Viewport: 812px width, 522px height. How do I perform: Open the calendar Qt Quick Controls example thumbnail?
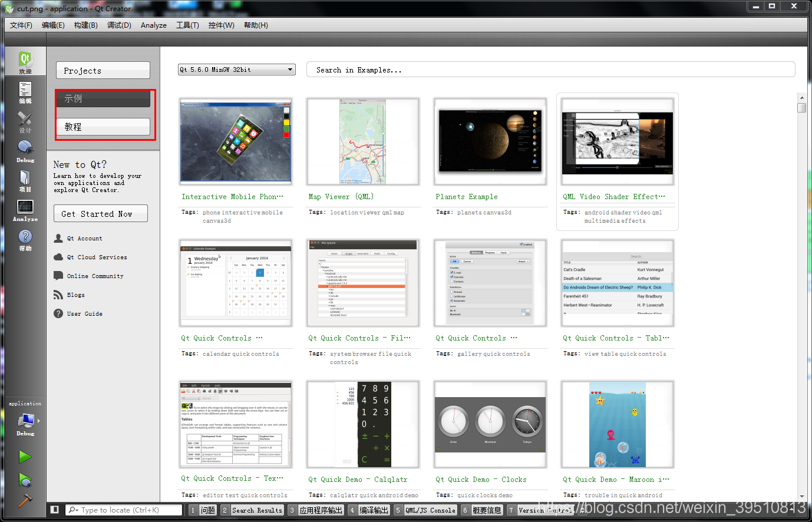236,283
